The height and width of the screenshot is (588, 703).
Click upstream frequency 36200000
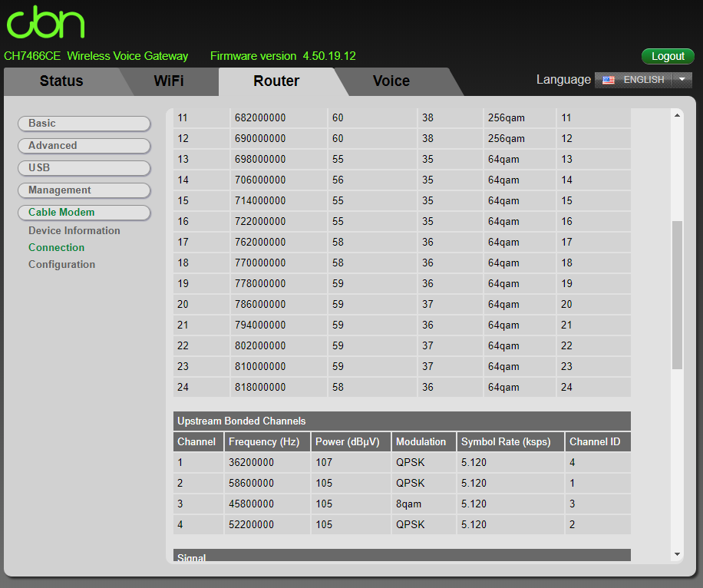click(251, 462)
